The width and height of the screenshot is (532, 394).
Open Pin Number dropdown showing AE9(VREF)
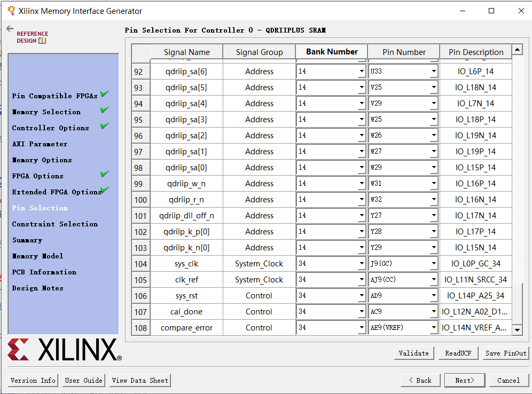(434, 328)
